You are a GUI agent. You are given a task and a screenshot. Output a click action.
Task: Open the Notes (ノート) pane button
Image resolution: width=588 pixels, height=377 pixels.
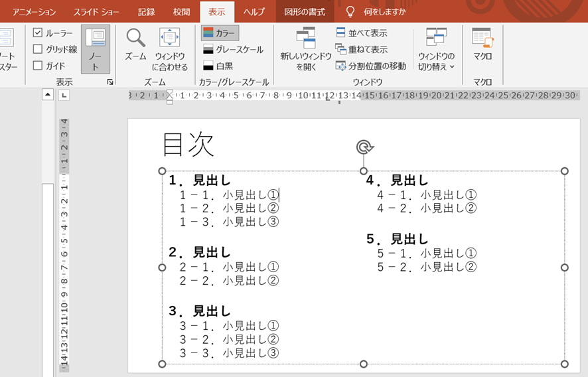(x=96, y=46)
